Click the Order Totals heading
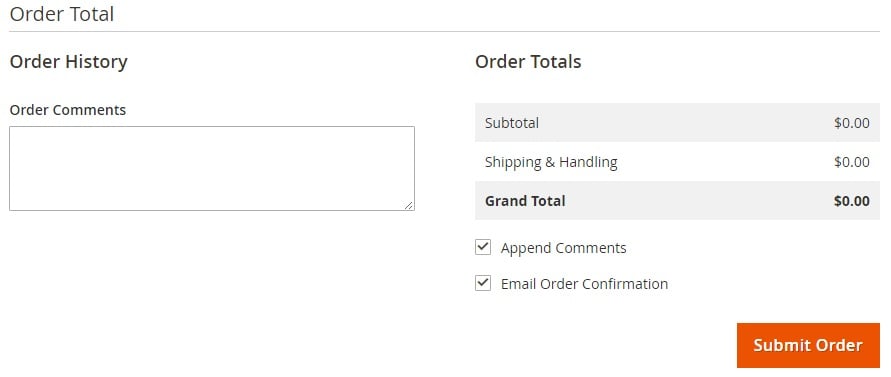 528,61
